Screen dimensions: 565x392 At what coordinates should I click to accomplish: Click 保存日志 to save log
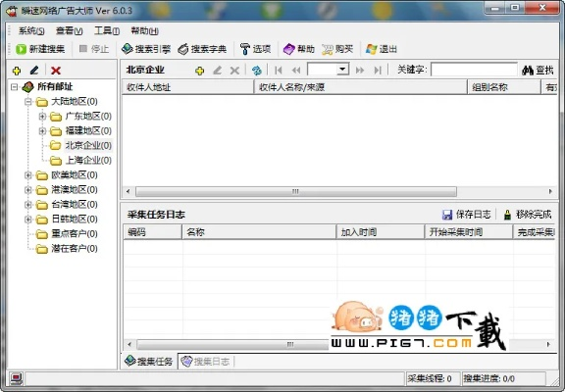(x=466, y=215)
